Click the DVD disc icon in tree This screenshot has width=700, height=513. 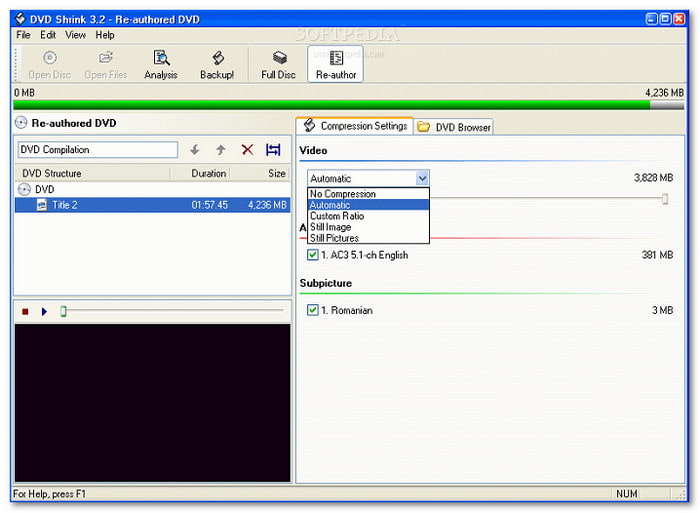tap(24, 189)
